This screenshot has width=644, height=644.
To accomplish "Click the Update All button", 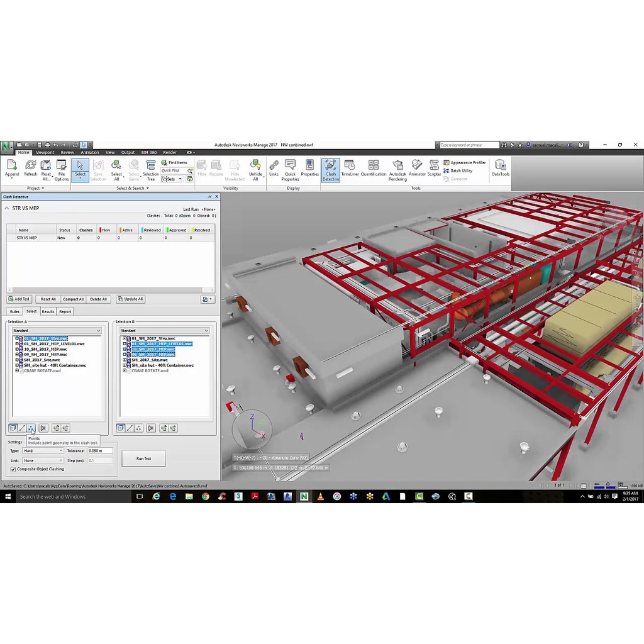I will pos(131,299).
